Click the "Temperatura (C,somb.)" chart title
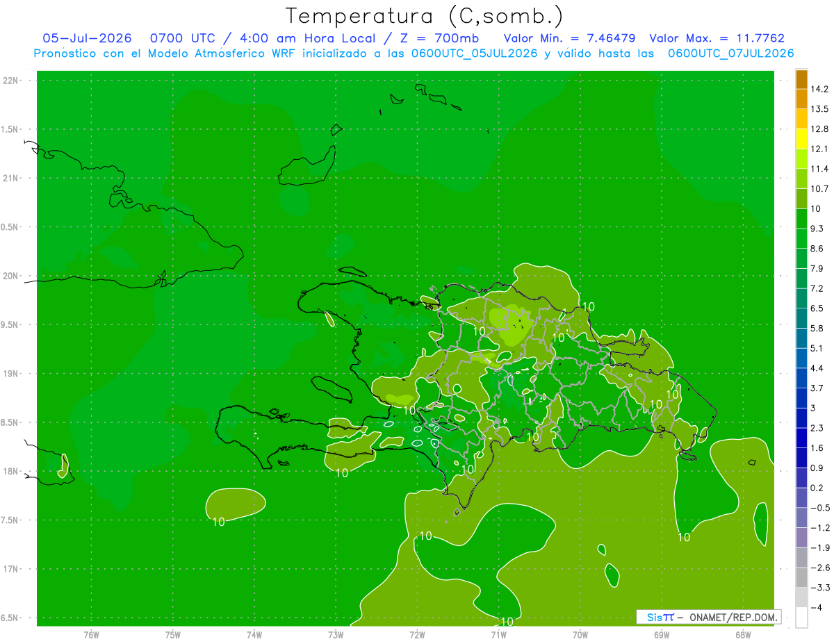Image resolution: width=834 pixels, height=644 pixels. point(424,15)
